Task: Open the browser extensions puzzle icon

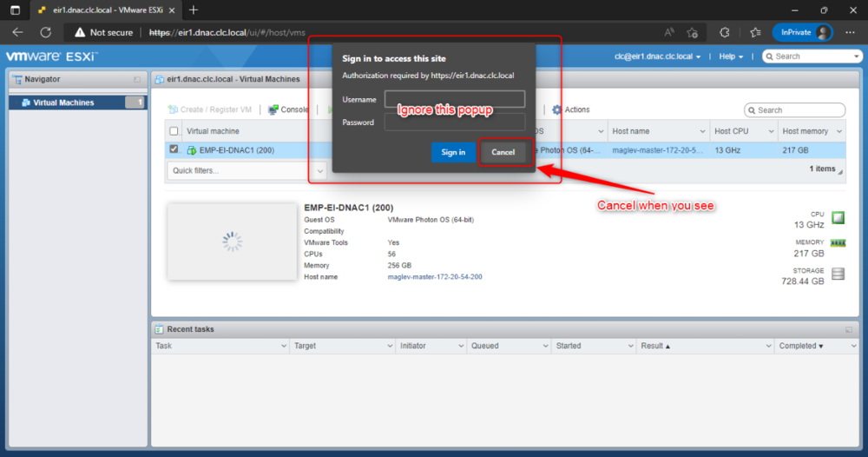Action: (725, 32)
